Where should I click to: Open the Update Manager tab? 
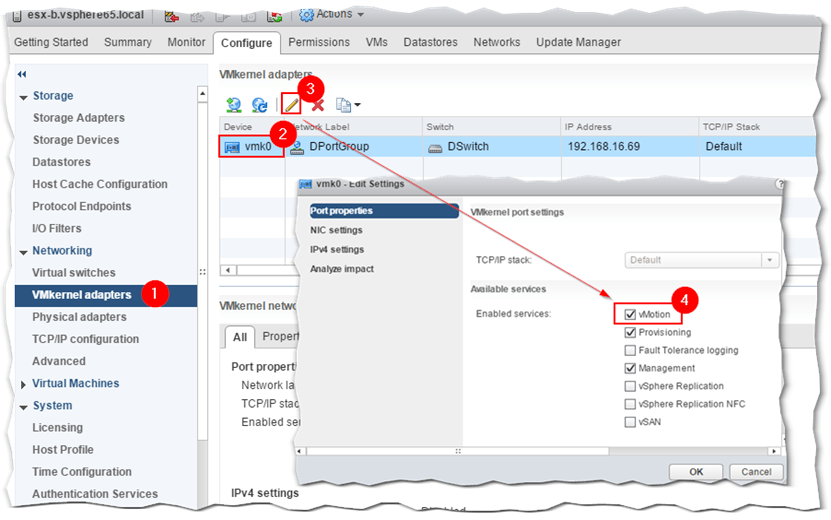coord(578,42)
